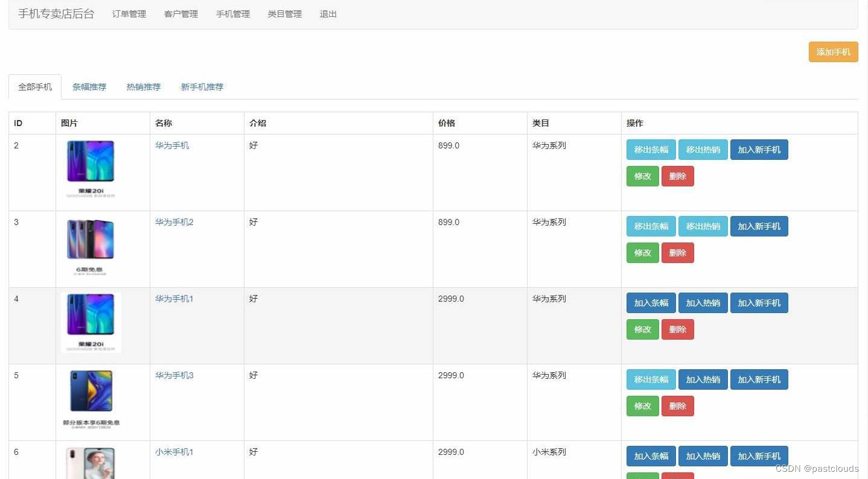
Task: Open the 华为手机2 product detail
Action: (x=174, y=221)
